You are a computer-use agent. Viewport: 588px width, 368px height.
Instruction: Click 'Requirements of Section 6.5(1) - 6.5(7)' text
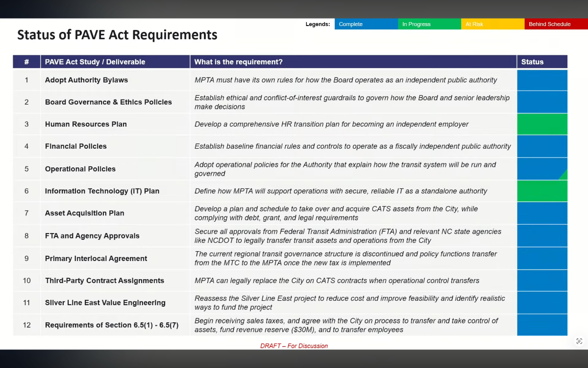click(112, 325)
